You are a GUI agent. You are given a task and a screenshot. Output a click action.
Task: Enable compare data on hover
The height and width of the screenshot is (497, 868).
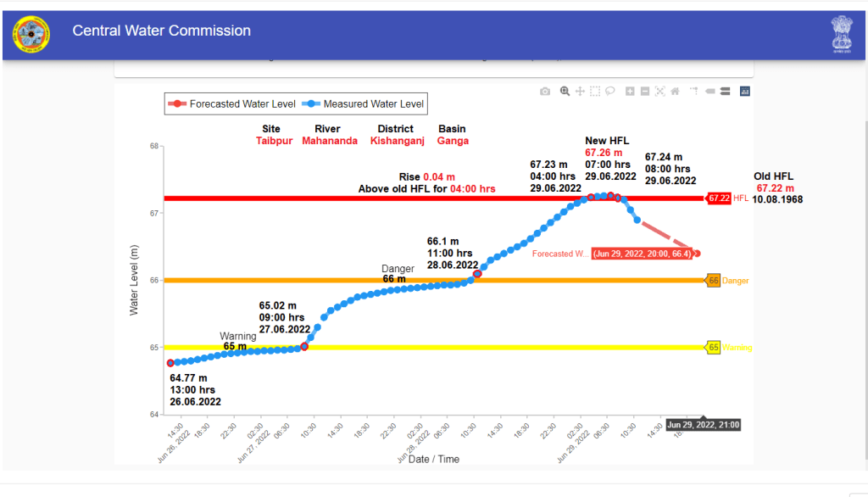(726, 92)
